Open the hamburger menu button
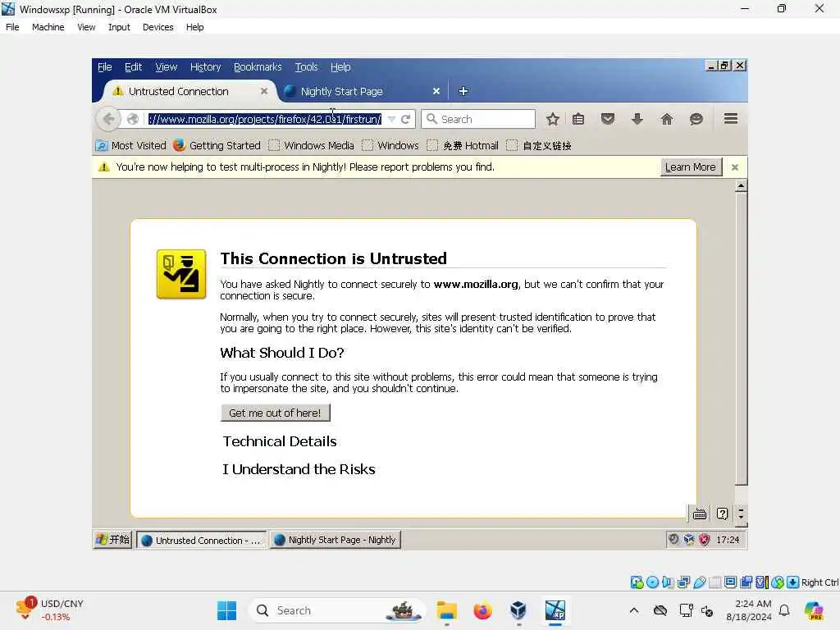 tap(731, 118)
